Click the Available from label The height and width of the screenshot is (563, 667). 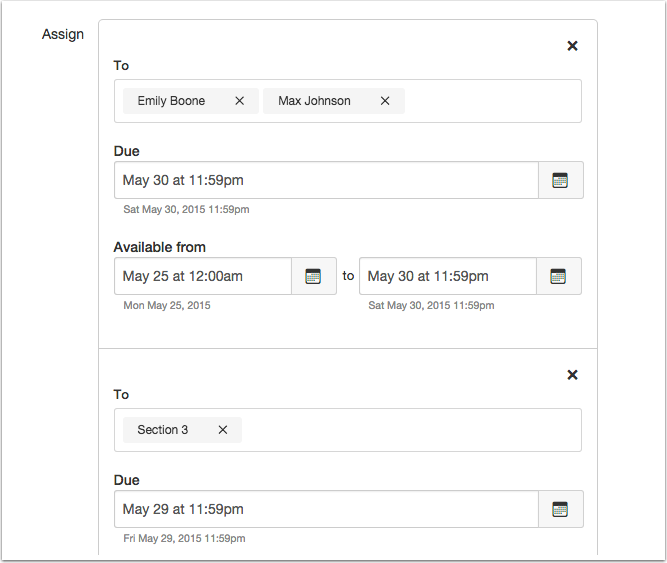point(160,247)
